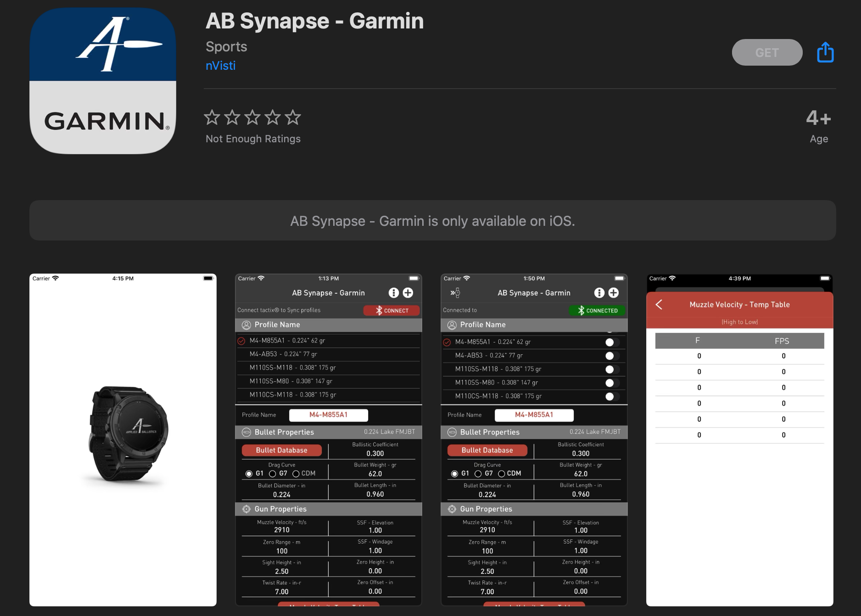Click the empty five-star rating row
The image size is (861, 616).
pyautogui.click(x=252, y=118)
